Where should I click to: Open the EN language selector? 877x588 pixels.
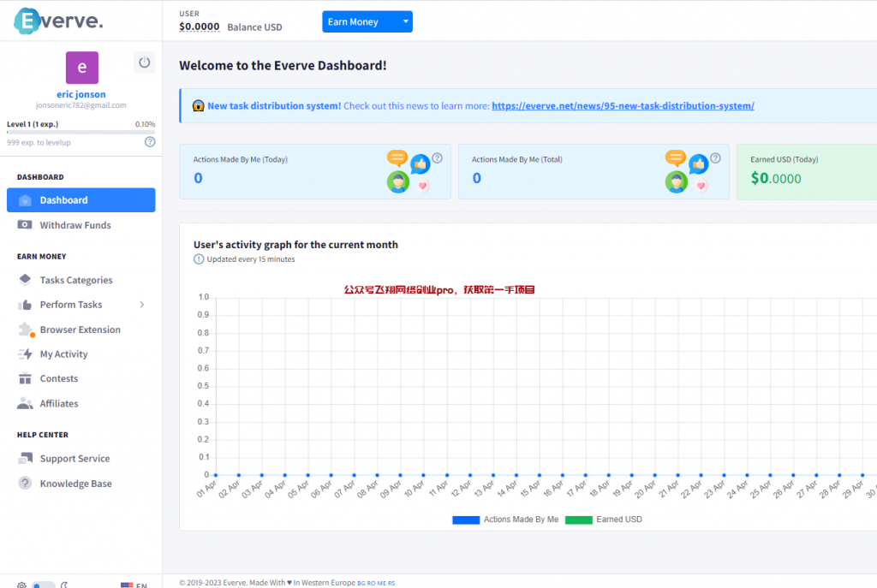pyautogui.click(x=134, y=585)
